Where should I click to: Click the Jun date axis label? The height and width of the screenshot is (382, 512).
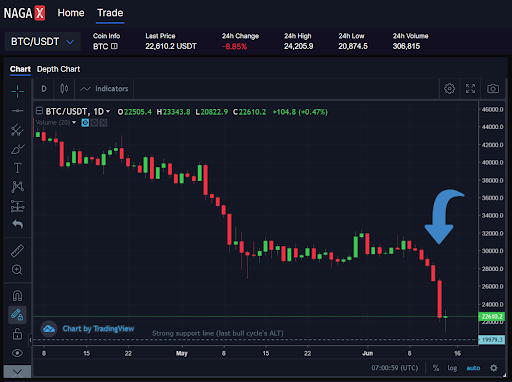(367, 353)
